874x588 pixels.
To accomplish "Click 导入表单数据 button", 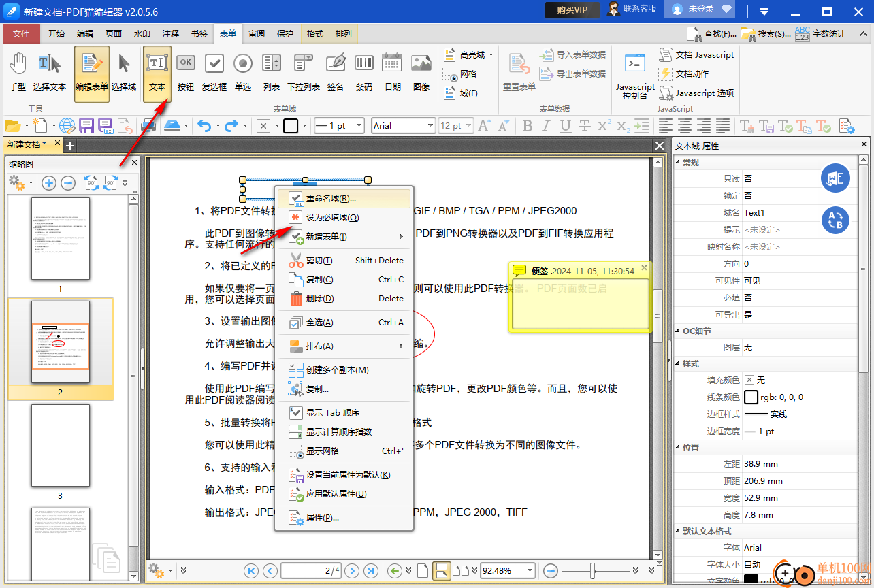I will tap(573, 54).
